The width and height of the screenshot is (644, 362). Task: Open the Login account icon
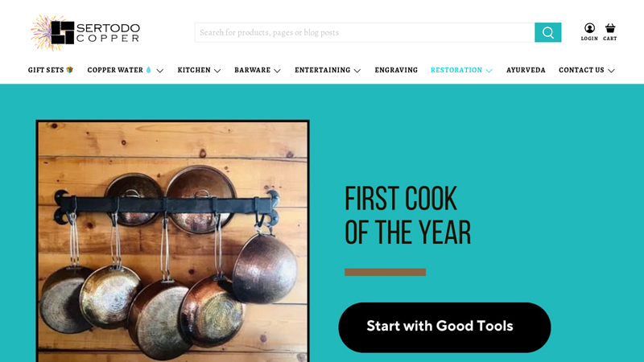[x=589, y=32]
